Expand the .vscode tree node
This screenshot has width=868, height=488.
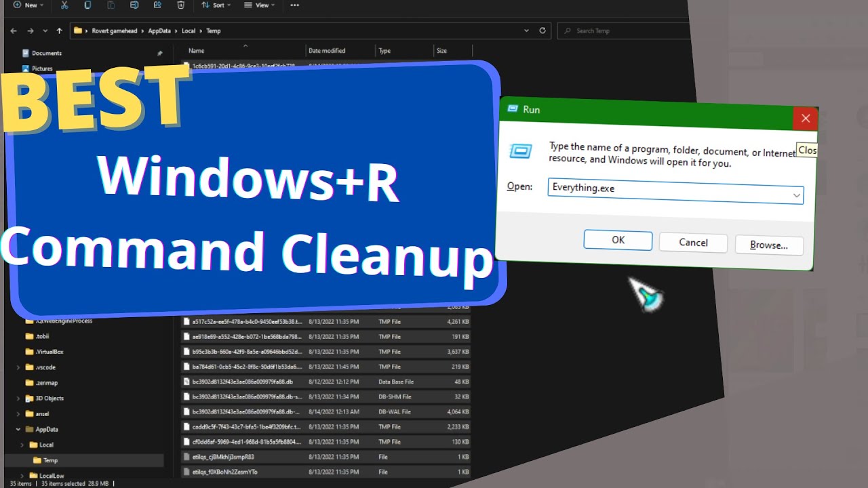18,367
